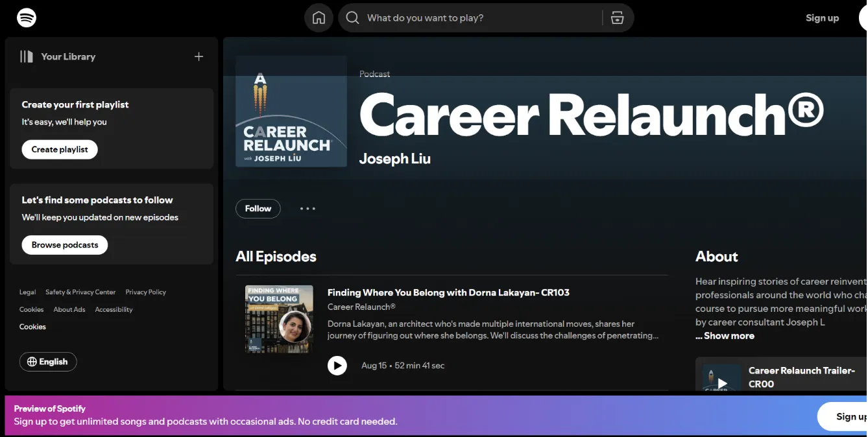Open the small grey Cookies link
This screenshot has height=437, width=868.
32,310
